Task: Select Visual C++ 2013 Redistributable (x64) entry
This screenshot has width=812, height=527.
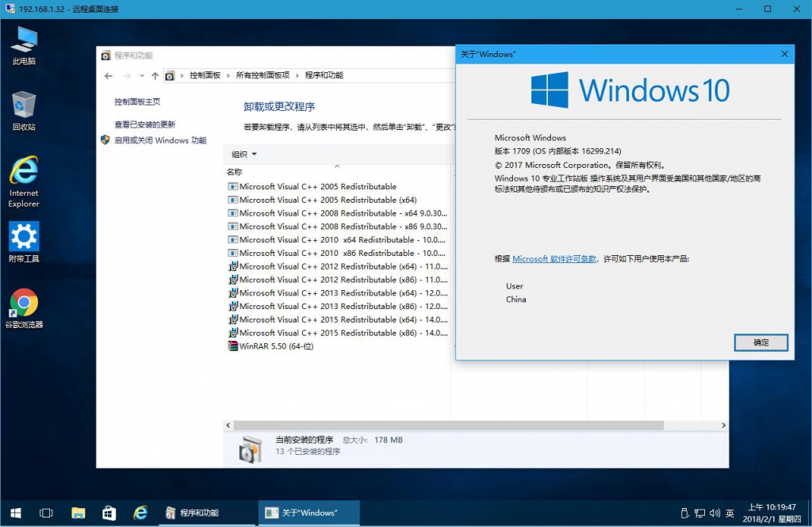Action: pyautogui.click(x=338, y=293)
